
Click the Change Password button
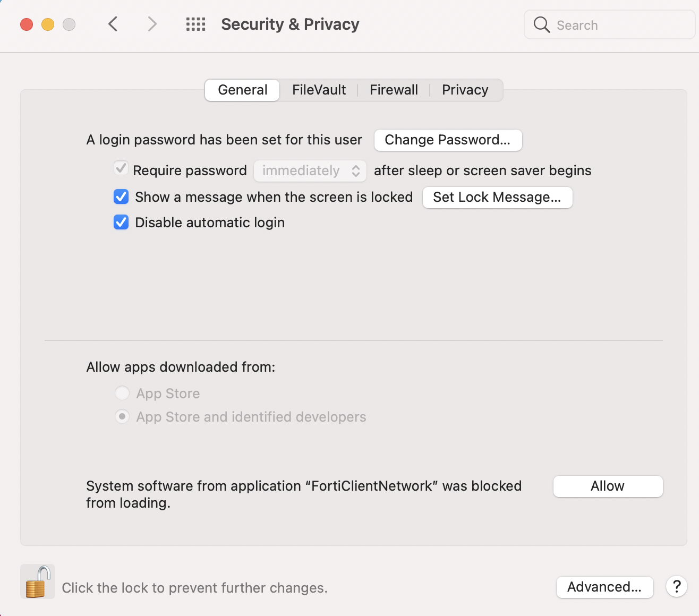click(x=448, y=140)
